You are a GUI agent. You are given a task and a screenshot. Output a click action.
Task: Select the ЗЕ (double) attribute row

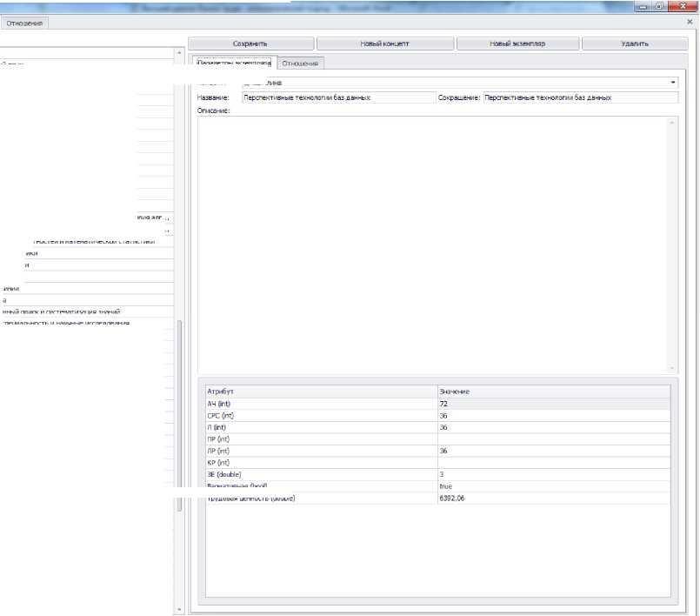point(438,474)
